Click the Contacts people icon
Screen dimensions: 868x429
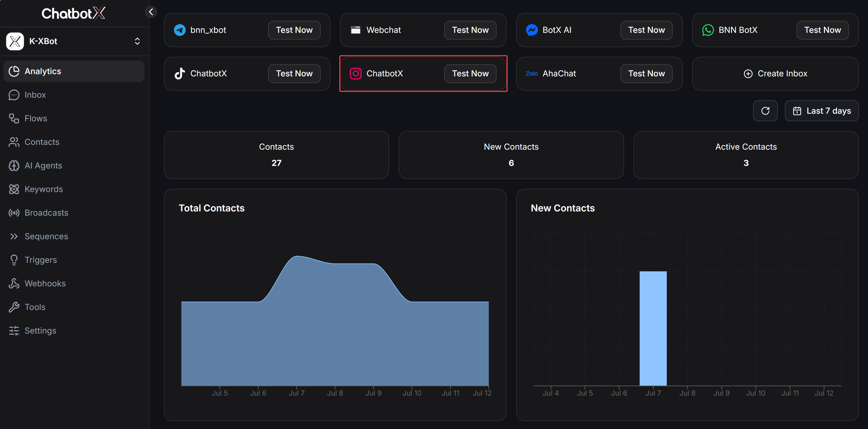[x=14, y=142]
